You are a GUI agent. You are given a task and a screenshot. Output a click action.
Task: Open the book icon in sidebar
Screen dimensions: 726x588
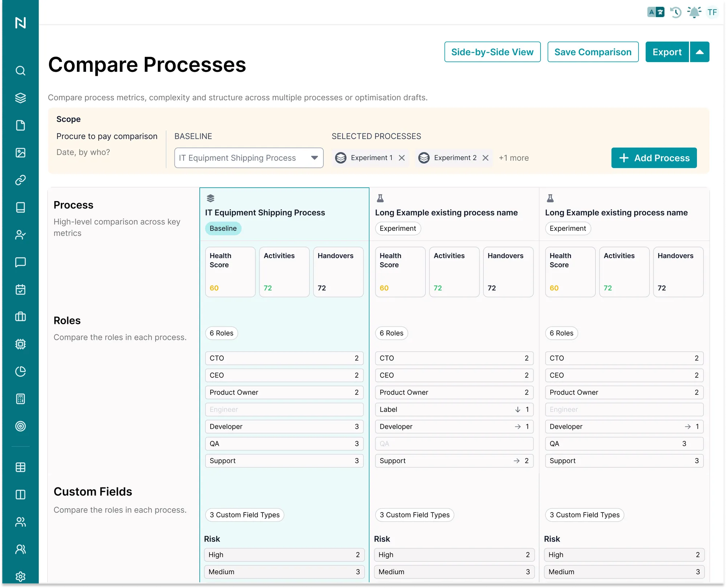click(x=20, y=207)
